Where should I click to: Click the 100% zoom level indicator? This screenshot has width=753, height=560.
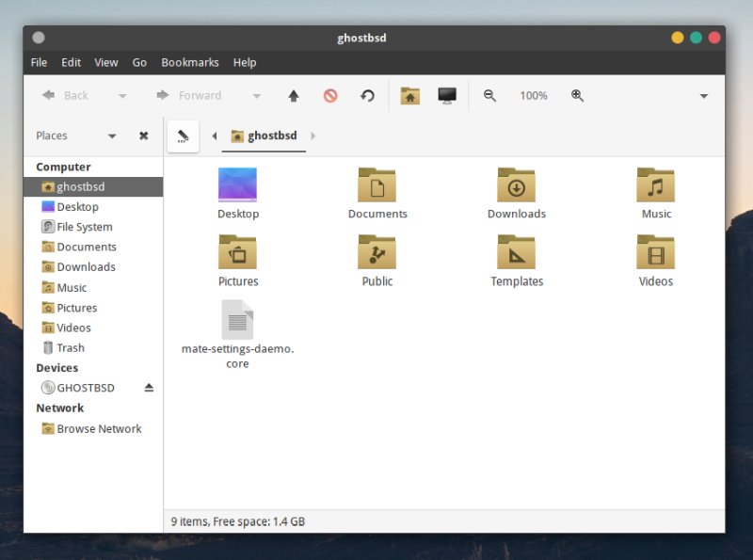click(534, 95)
